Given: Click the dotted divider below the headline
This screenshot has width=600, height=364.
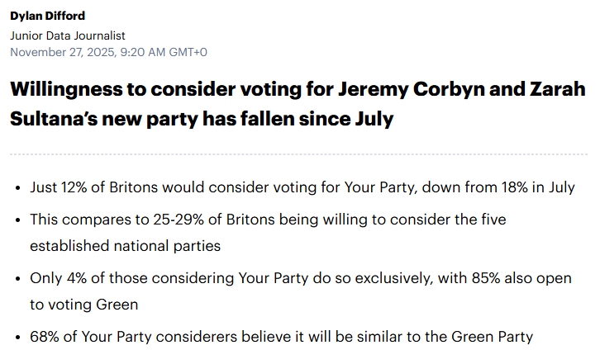Looking at the screenshot, I should pos(298,154).
